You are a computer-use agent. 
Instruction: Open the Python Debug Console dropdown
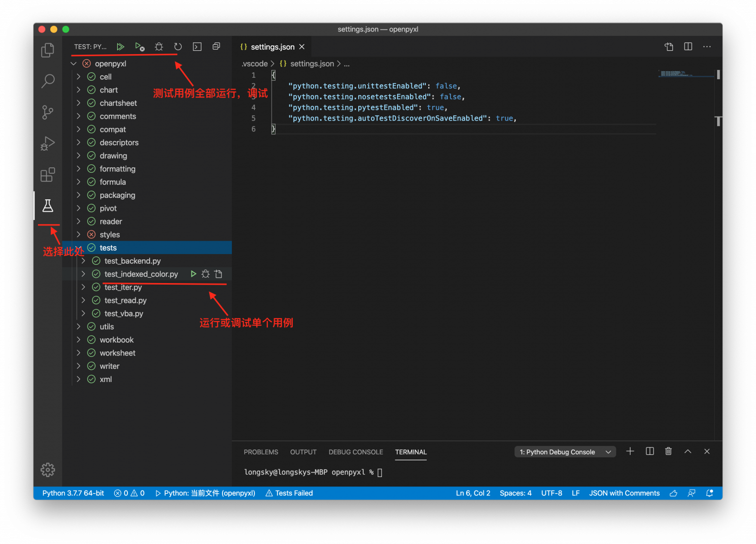pos(565,452)
